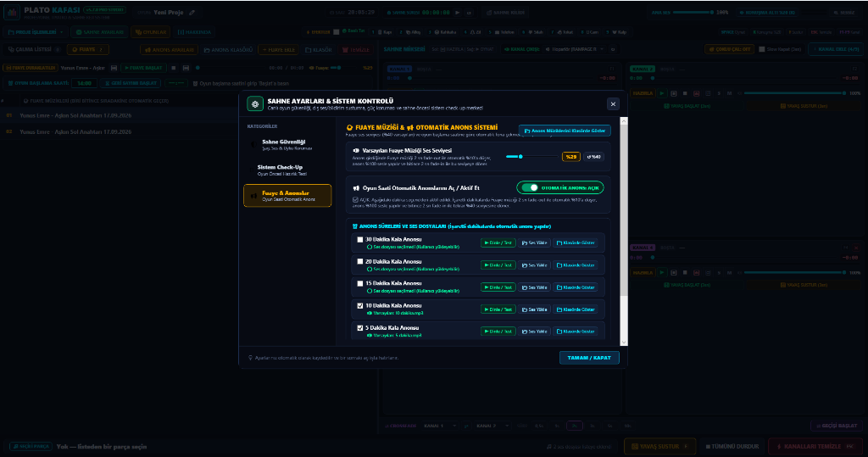Click Ses Yükle for 15 Dakika announcement
This screenshot has width=868, height=457.
pos(535,287)
